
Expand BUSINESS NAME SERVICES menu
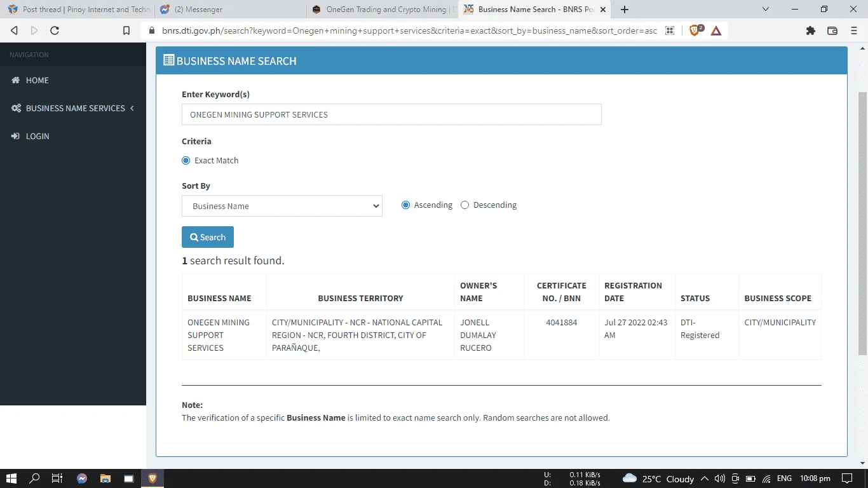point(73,108)
